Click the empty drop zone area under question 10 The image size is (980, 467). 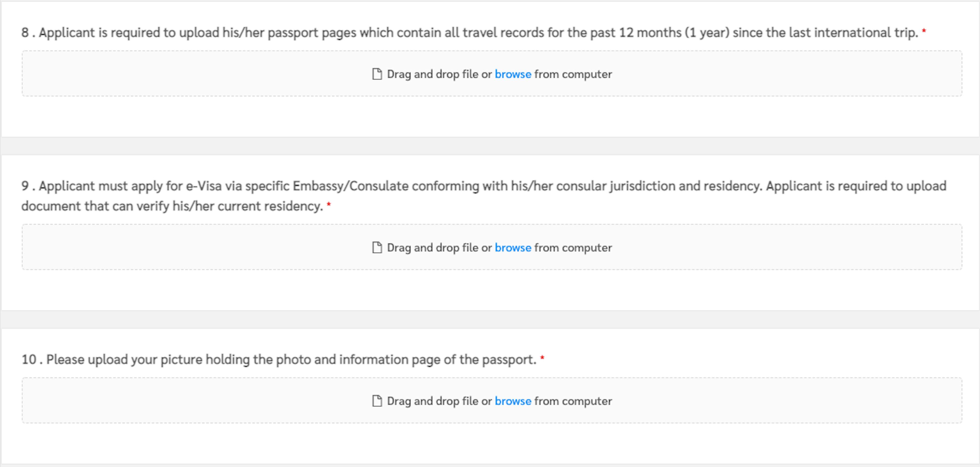tap(492, 400)
